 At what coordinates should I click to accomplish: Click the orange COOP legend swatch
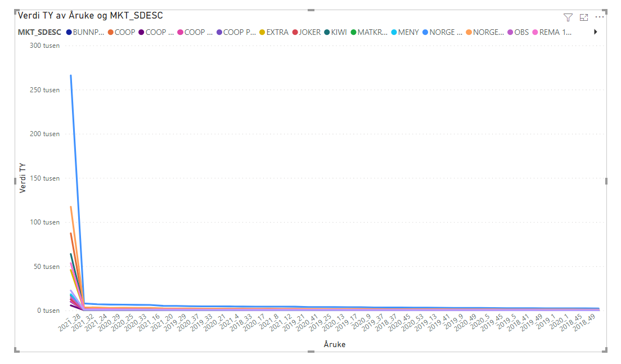click(110, 33)
